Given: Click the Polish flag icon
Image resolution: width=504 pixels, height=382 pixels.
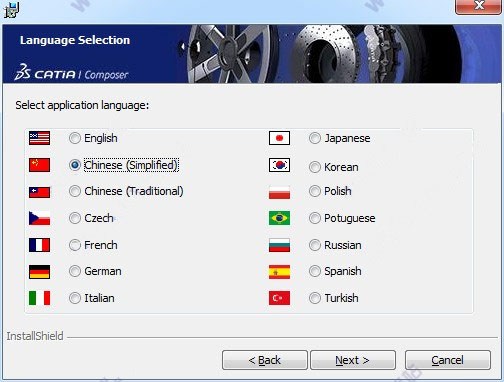Looking at the screenshot, I should pyautogui.click(x=279, y=192).
